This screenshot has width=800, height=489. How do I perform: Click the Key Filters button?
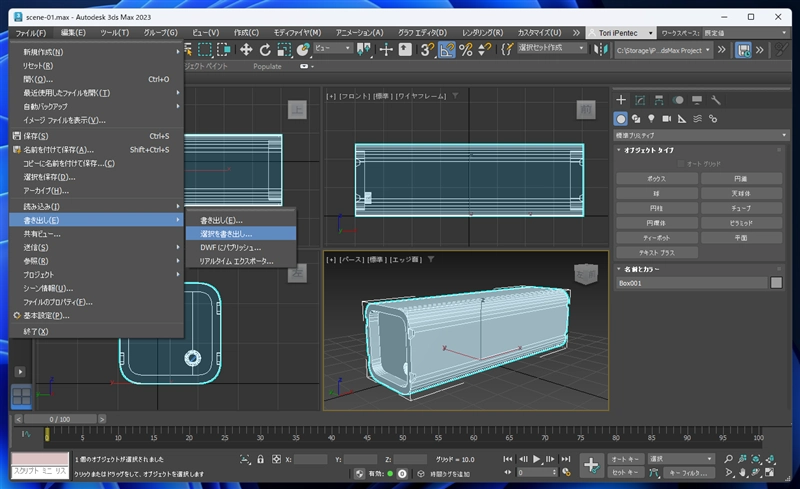(x=688, y=473)
